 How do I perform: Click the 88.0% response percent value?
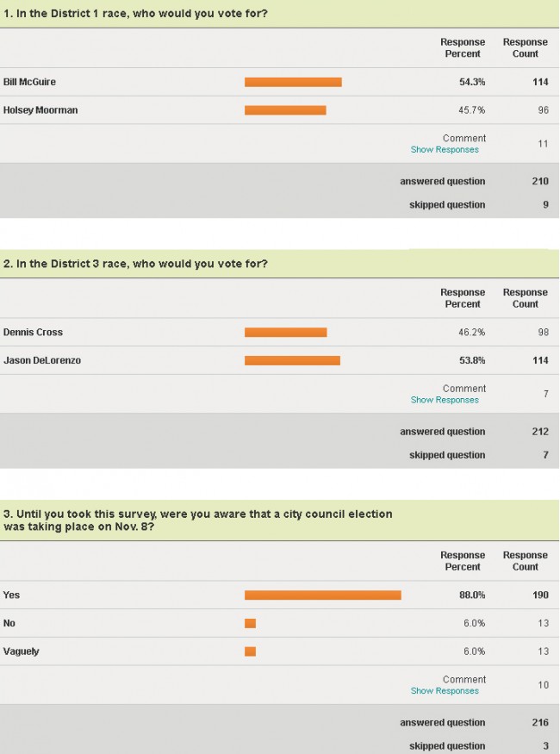(x=472, y=595)
